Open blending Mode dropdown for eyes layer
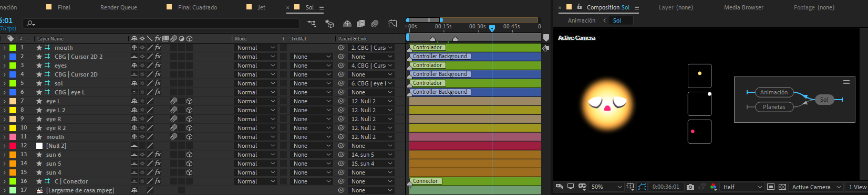Screen dimensions: 868x195 [x=256, y=66]
